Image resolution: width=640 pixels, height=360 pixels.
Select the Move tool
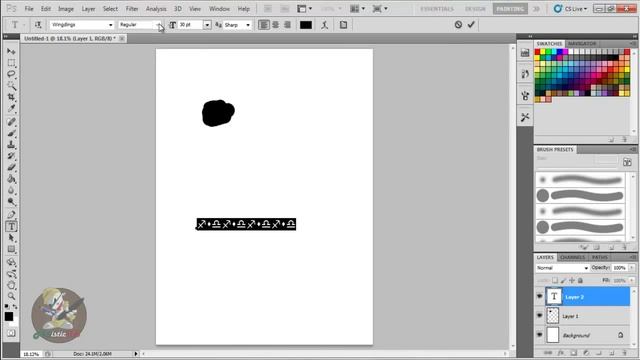(11, 51)
